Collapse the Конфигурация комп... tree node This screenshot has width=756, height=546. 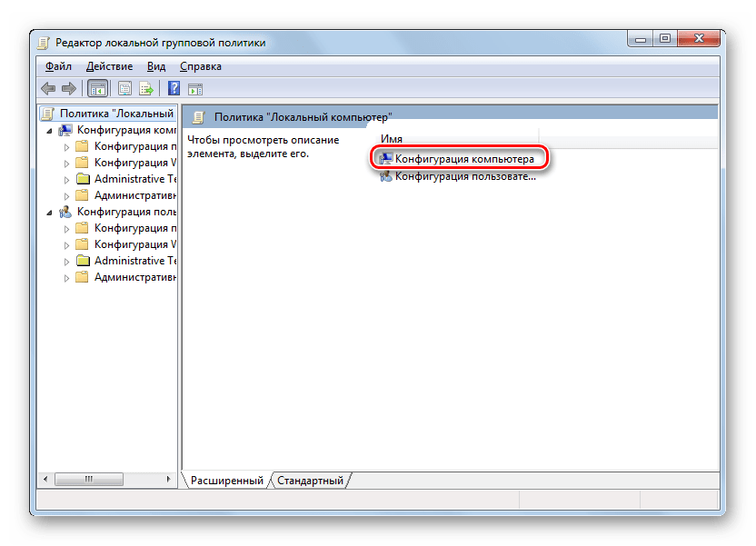click(49, 131)
